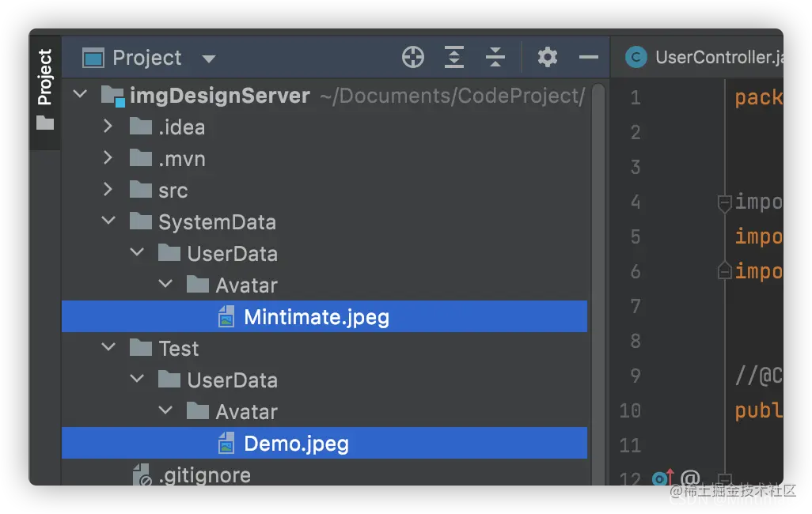Toggle the Project tool window vertical tab
812x514 pixels.
(x=45, y=89)
